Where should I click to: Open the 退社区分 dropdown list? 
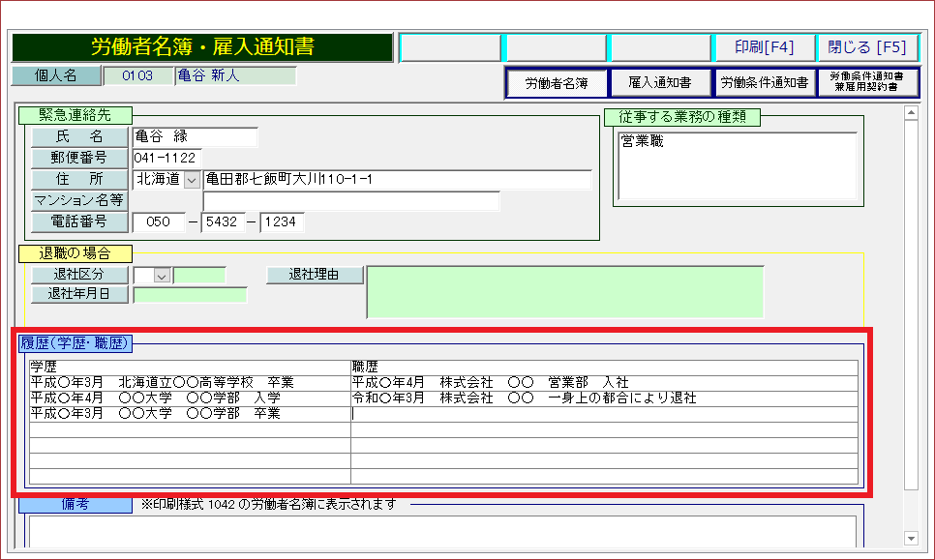pos(162,276)
